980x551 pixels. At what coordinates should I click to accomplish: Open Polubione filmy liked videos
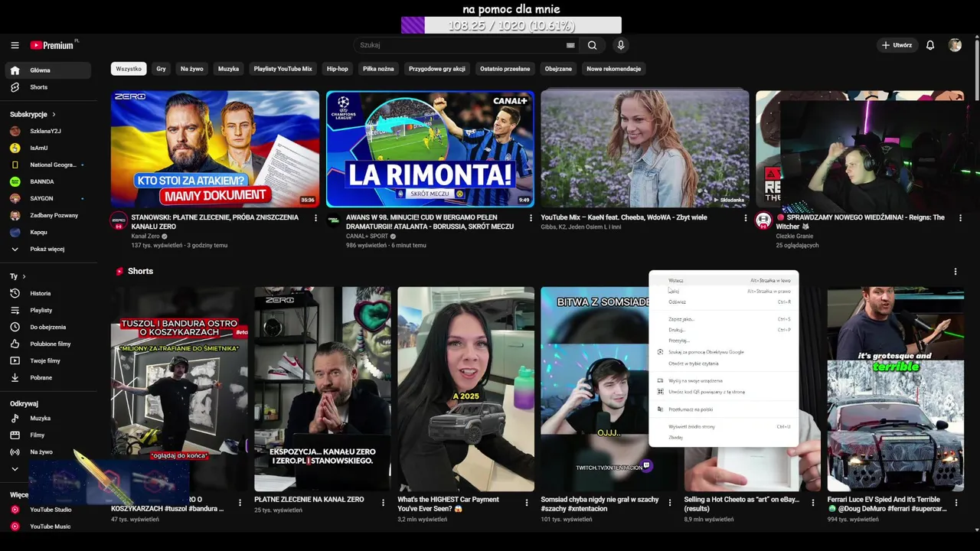coord(47,344)
